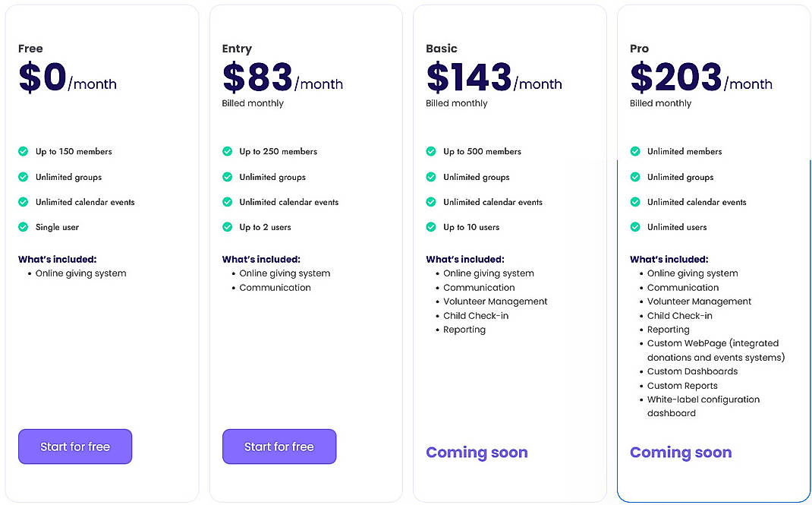Select the Pro plan heading

click(639, 48)
